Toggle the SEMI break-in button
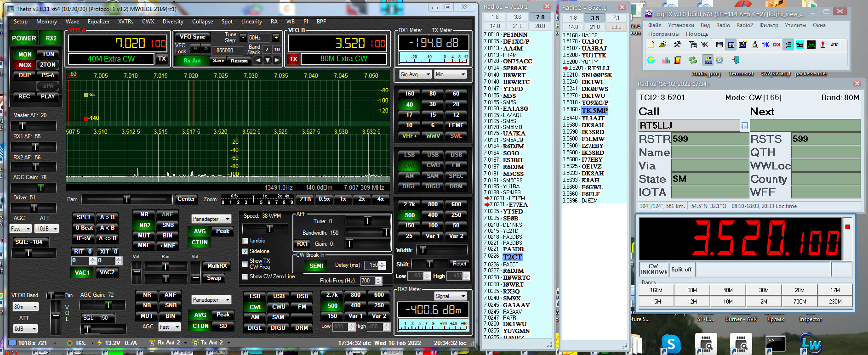This screenshot has width=868, height=355. tap(316, 265)
